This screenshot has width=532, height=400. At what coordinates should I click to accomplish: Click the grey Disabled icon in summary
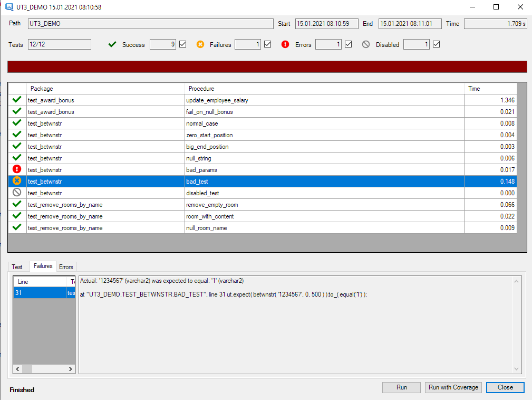tap(366, 44)
